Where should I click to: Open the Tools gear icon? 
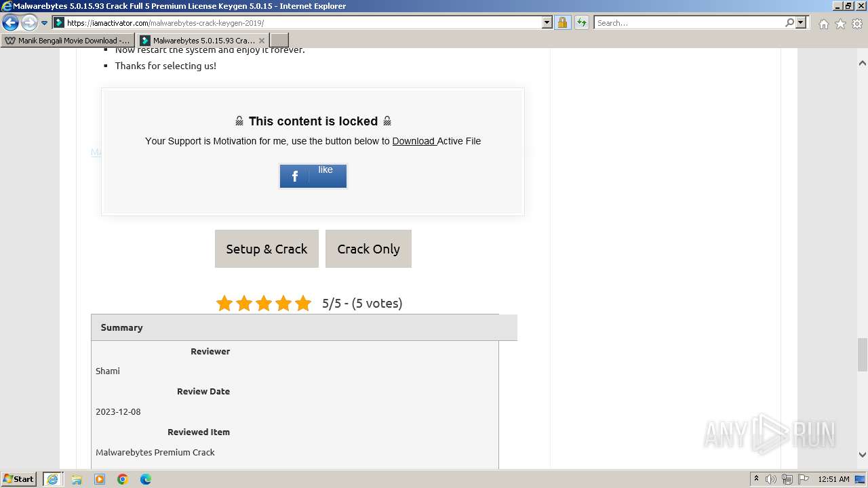click(x=857, y=24)
